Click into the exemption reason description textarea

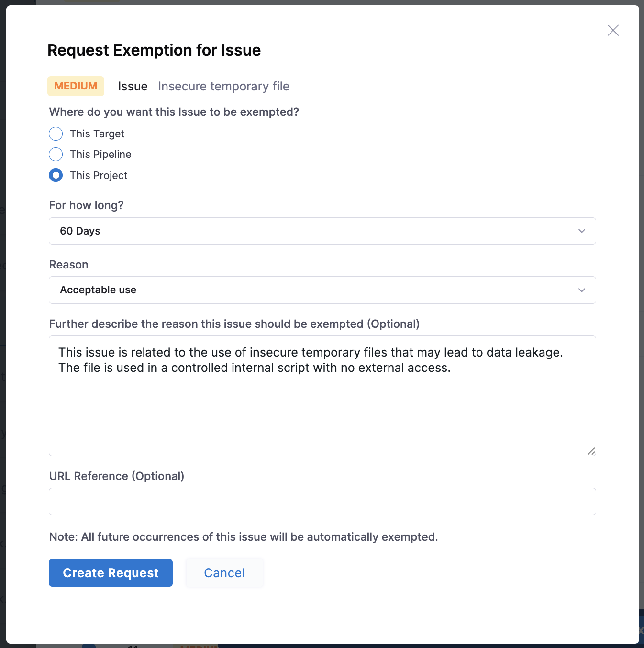click(322, 412)
